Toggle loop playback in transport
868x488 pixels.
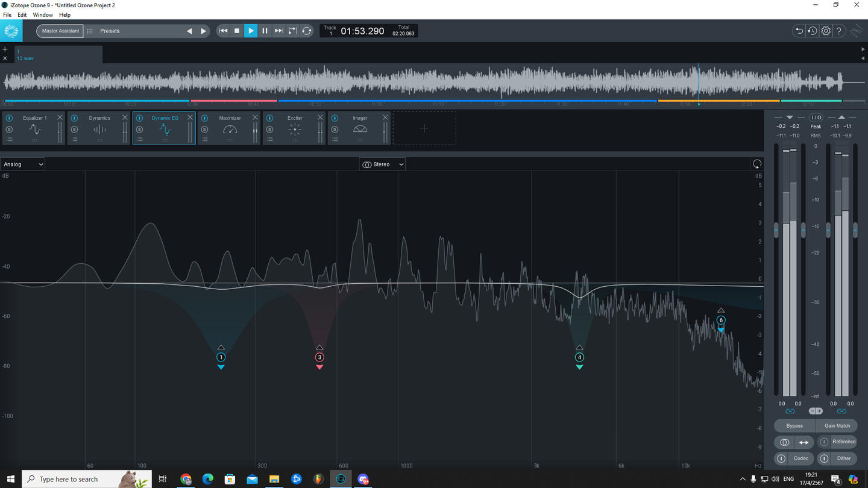(x=307, y=31)
